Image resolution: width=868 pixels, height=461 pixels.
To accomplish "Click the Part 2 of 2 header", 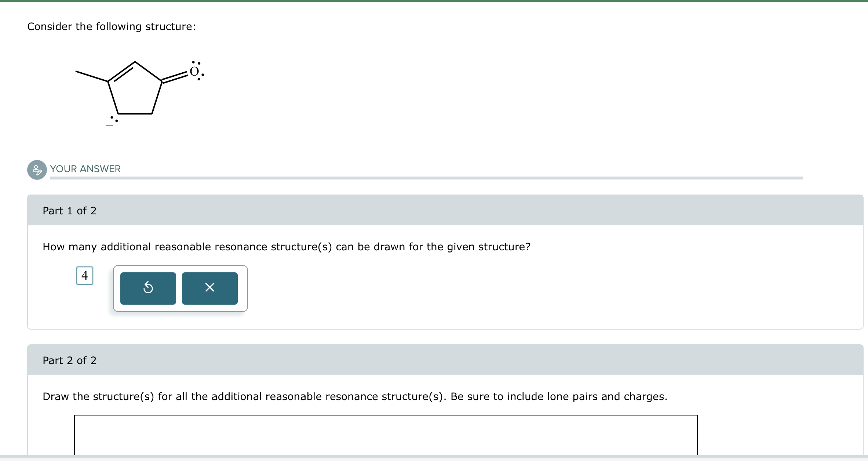I will point(69,360).
